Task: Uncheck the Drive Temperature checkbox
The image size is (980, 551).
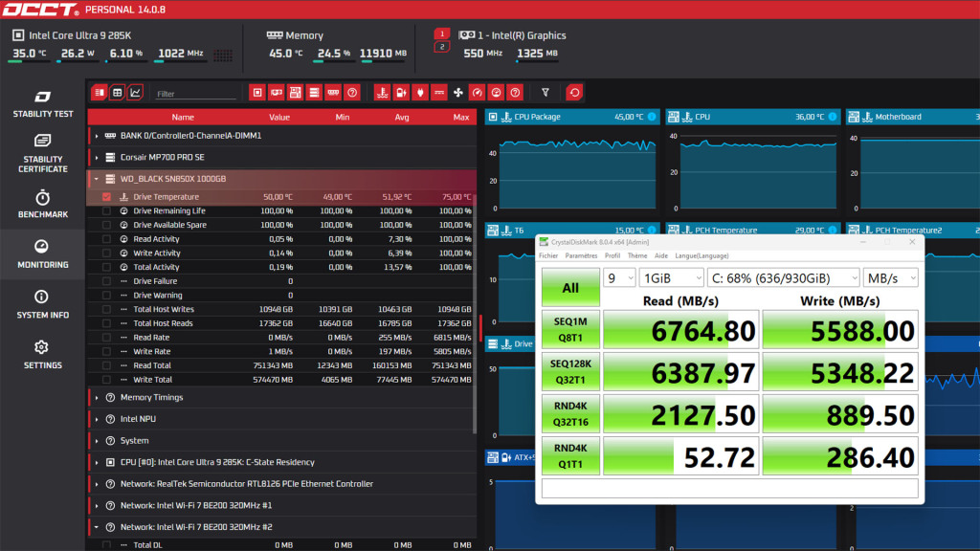Action: [106, 197]
